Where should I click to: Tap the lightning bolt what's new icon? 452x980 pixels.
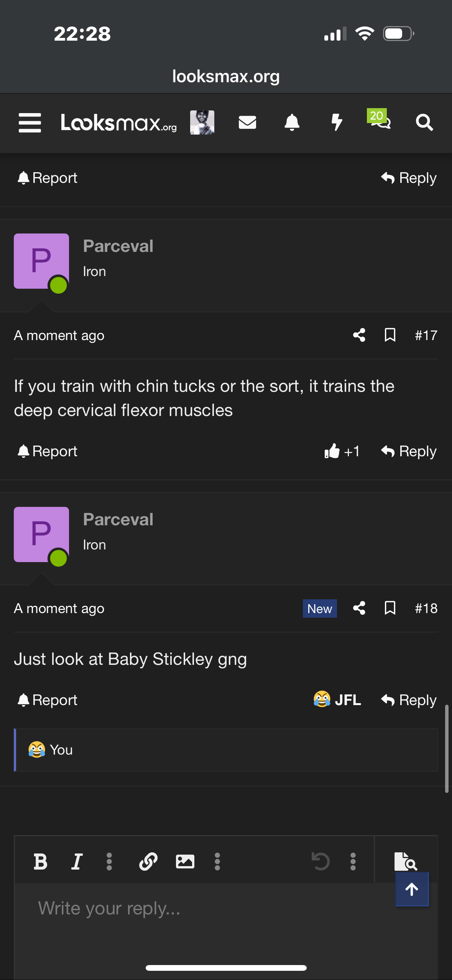[x=337, y=123]
